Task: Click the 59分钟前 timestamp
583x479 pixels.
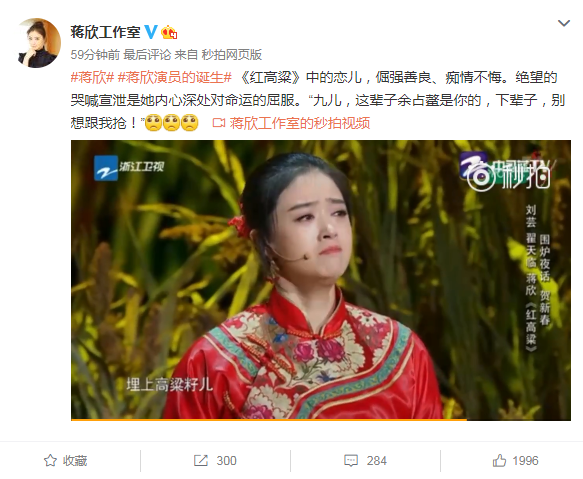Action: (95, 55)
